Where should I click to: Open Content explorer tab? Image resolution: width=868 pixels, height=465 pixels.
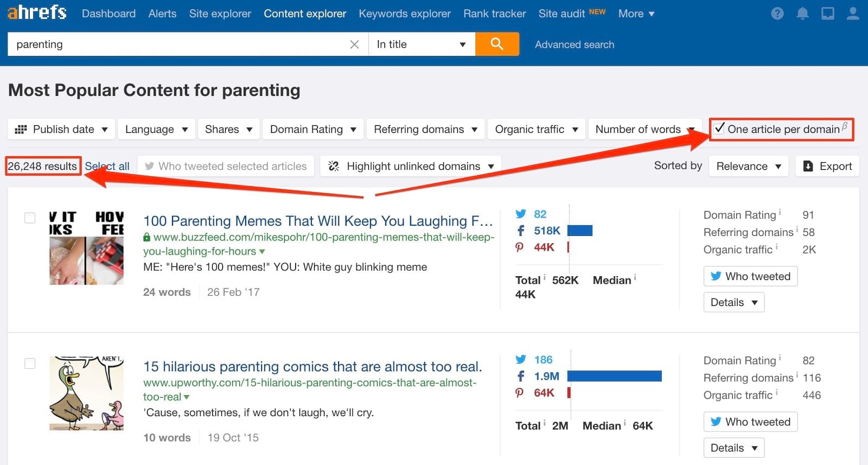(x=305, y=14)
